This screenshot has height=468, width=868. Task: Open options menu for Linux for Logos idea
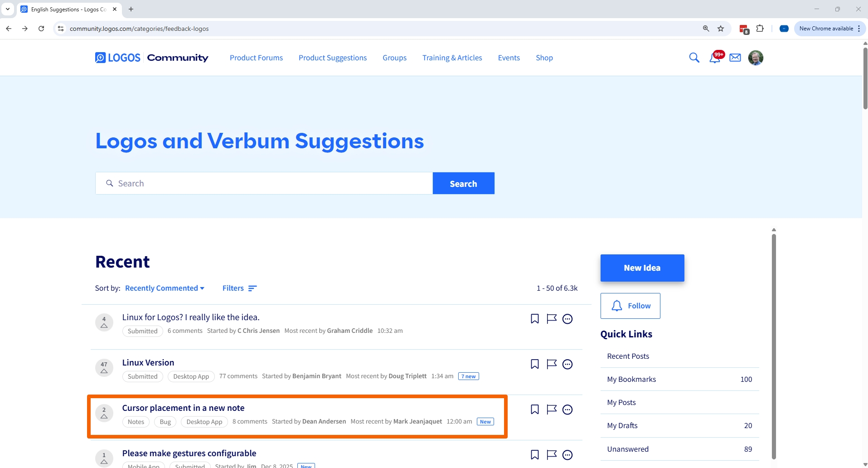567,319
